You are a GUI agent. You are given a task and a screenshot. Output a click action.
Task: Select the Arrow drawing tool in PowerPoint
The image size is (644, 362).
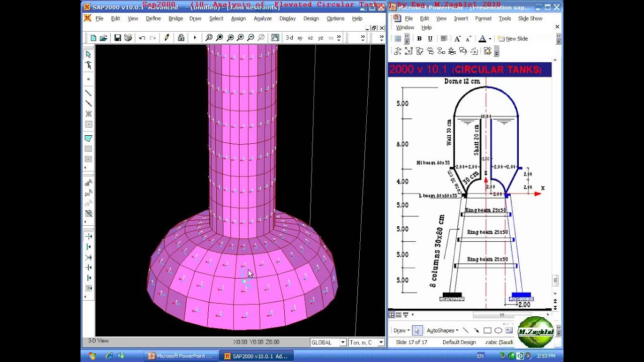tap(476, 330)
